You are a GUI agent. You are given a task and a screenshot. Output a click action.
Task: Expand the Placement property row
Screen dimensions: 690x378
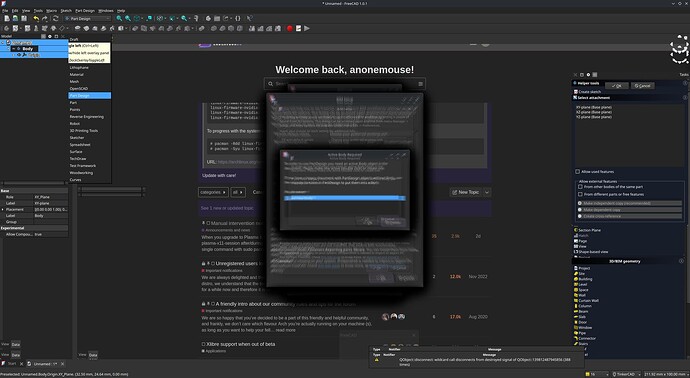(3, 209)
